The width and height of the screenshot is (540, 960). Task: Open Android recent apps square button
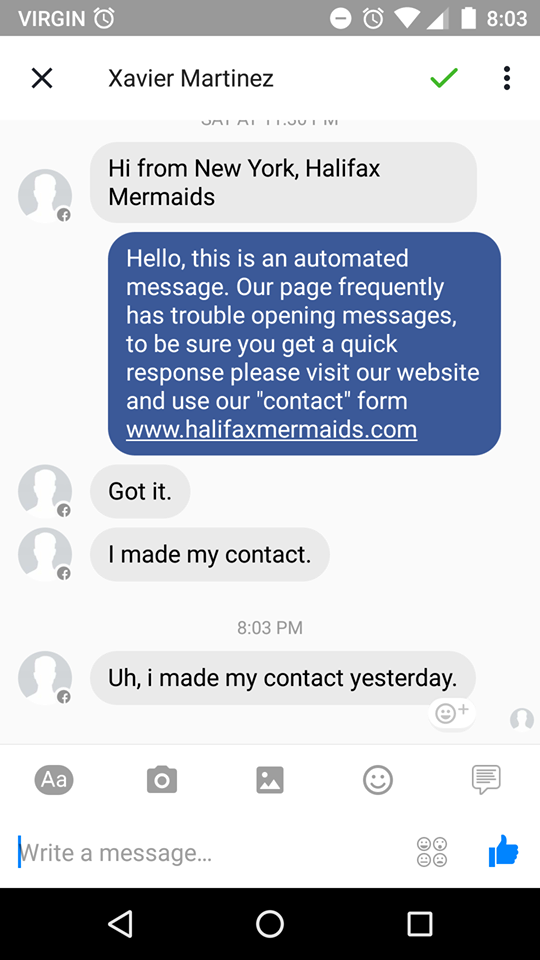[420, 923]
